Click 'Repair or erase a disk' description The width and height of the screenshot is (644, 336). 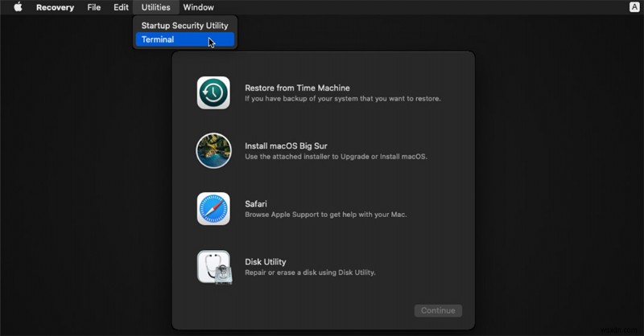(310, 272)
